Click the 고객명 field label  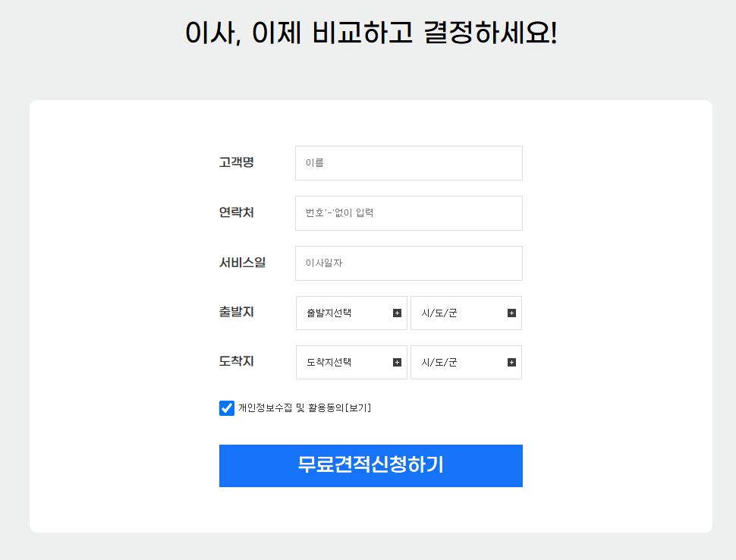click(x=235, y=162)
